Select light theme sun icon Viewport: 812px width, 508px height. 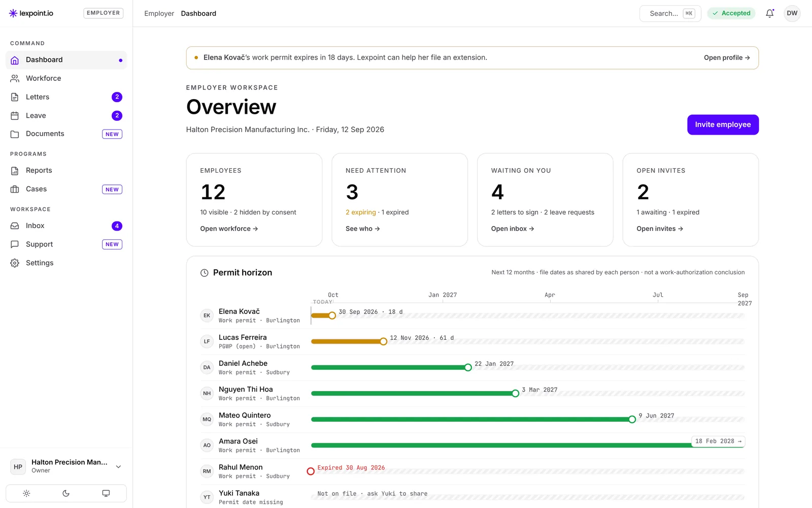[x=26, y=493]
